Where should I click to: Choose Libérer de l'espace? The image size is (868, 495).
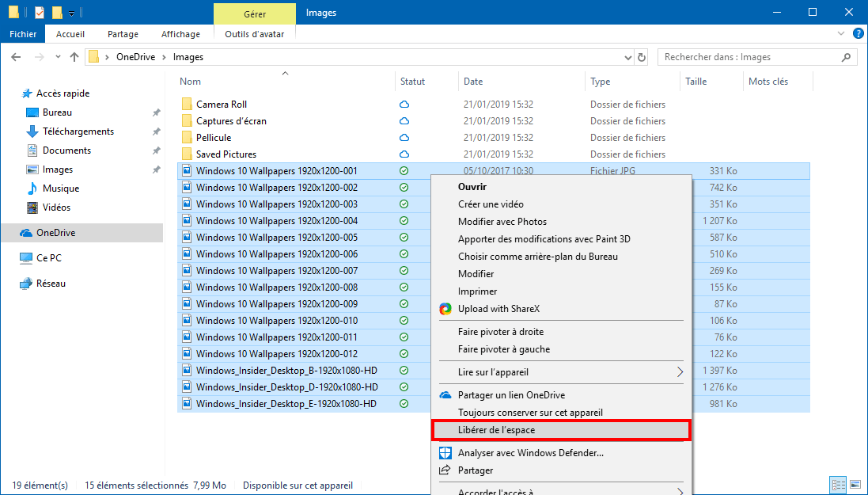(561, 430)
